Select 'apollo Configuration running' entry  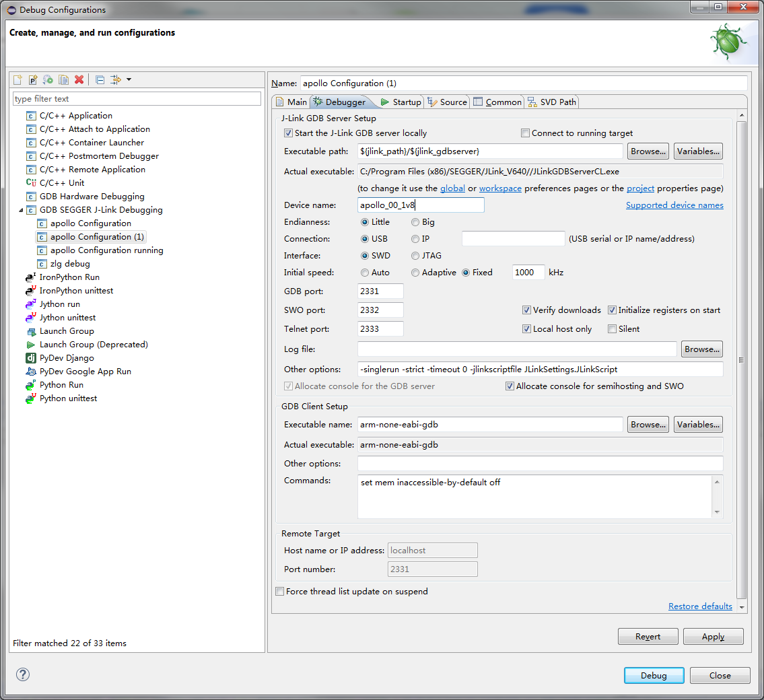point(107,250)
